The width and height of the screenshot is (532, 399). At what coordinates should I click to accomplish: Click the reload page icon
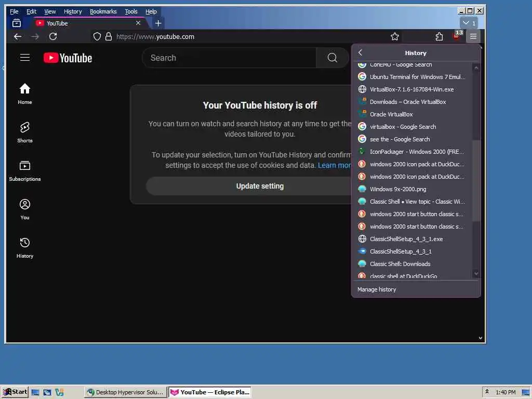[x=53, y=37]
